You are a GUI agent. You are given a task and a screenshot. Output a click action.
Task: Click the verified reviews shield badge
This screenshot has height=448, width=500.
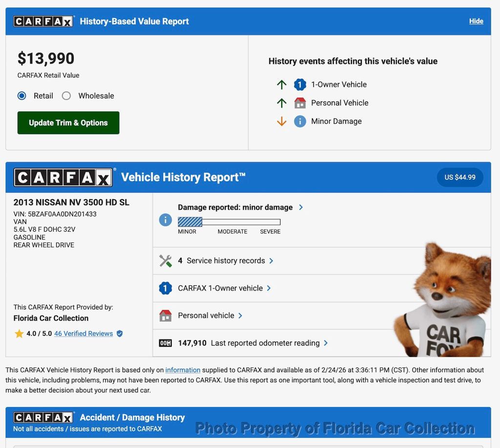tap(120, 334)
